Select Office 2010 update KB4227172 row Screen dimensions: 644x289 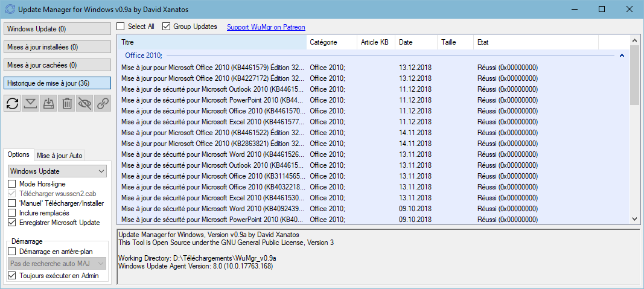point(374,78)
